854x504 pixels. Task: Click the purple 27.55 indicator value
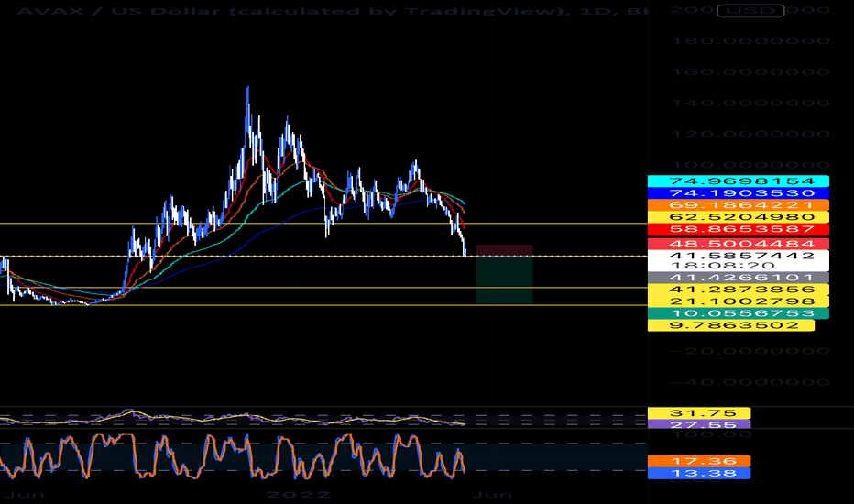click(x=699, y=424)
